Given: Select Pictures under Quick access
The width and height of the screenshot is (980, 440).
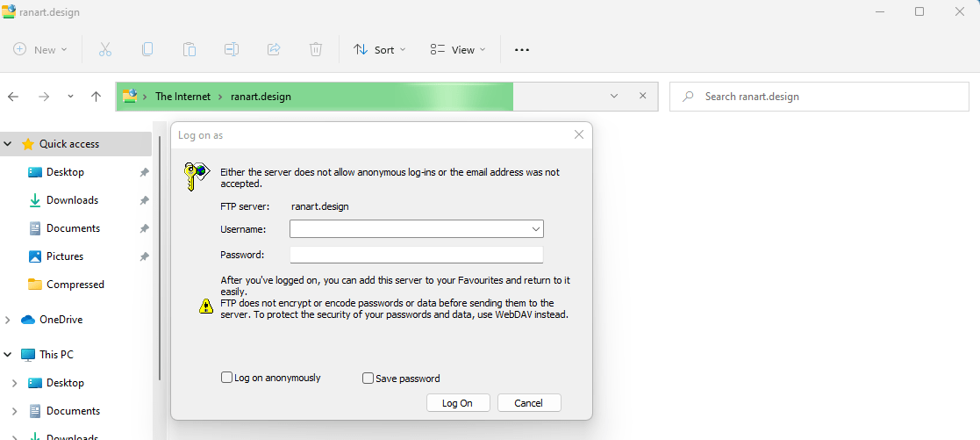Looking at the screenshot, I should pos(65,256).
